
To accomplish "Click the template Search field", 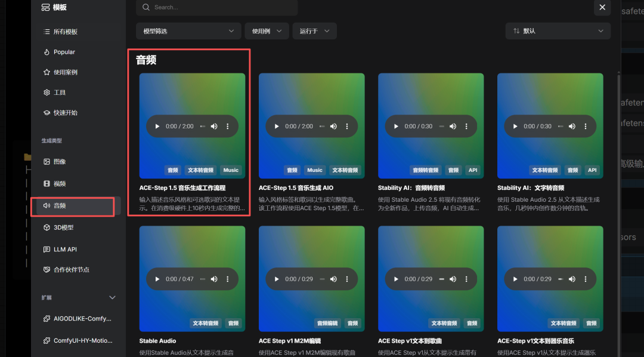I will [x=217, y=7].
